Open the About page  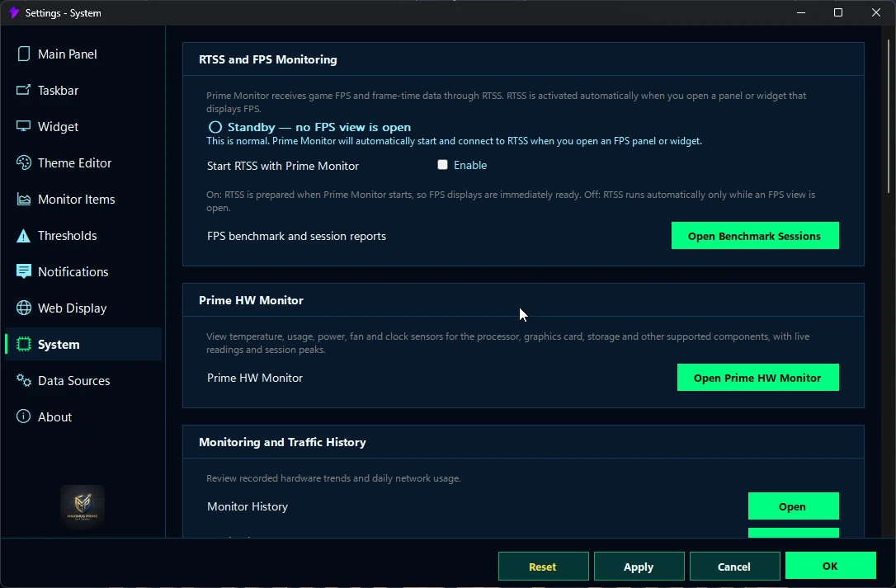(83, 417)
